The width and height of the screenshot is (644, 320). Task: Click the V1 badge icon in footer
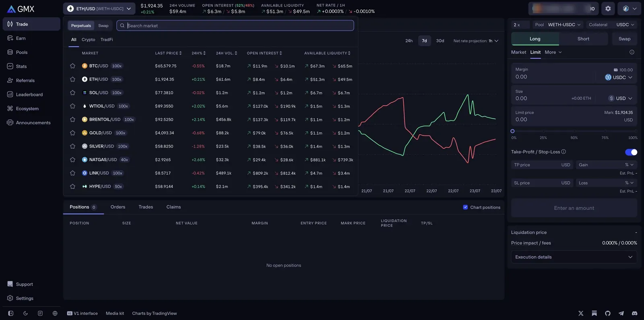point(70,313)
